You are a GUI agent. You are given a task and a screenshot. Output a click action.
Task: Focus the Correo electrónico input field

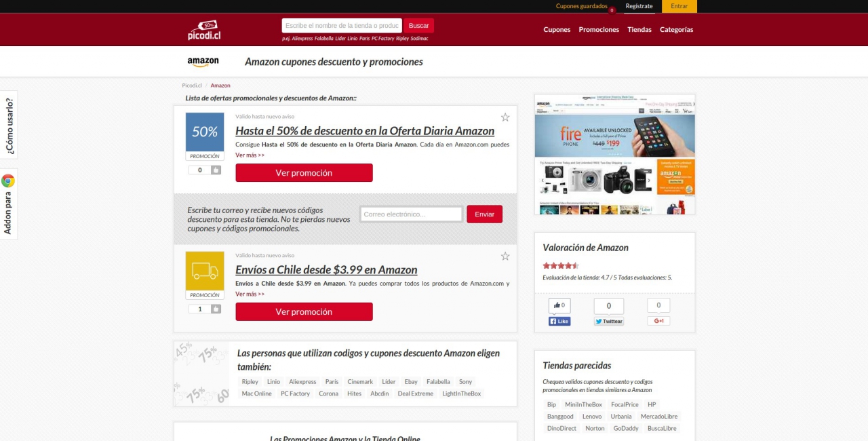411,214
